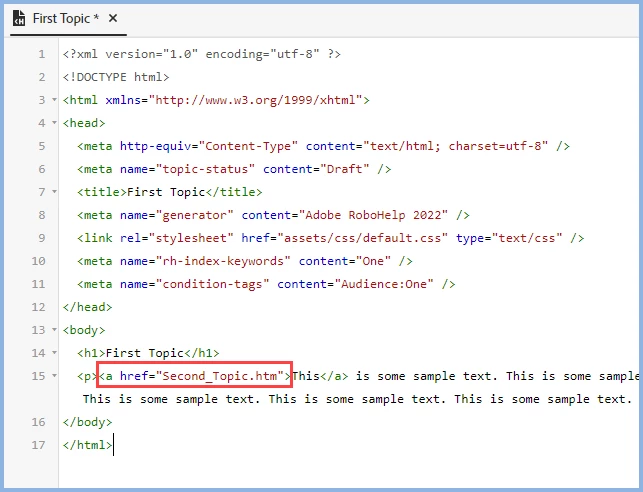Click the wrapped sample text continuation line
This screenshot has height=492, width=643.
pos(357,399)
